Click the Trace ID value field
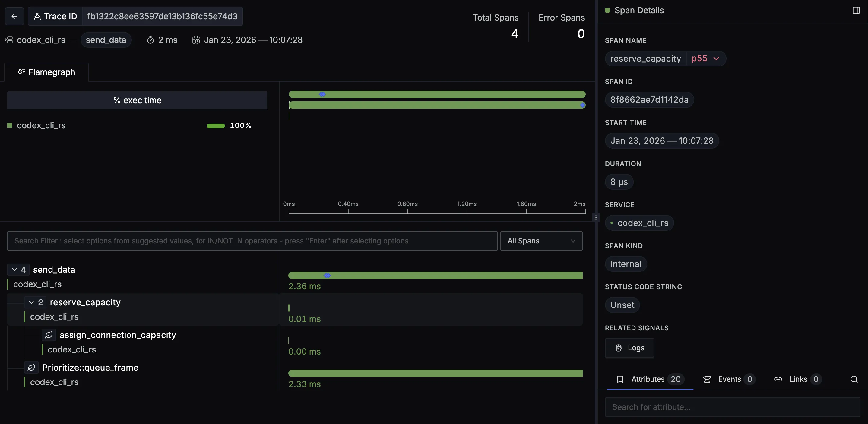The height and width of the screenshot is (424, 868). tap(162, 16)
